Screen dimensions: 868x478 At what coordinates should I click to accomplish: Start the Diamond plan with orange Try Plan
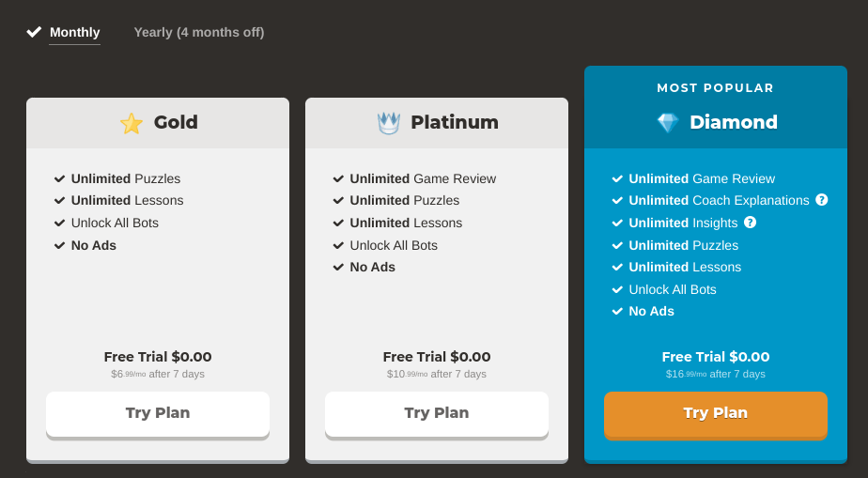[x=716, y=413]
